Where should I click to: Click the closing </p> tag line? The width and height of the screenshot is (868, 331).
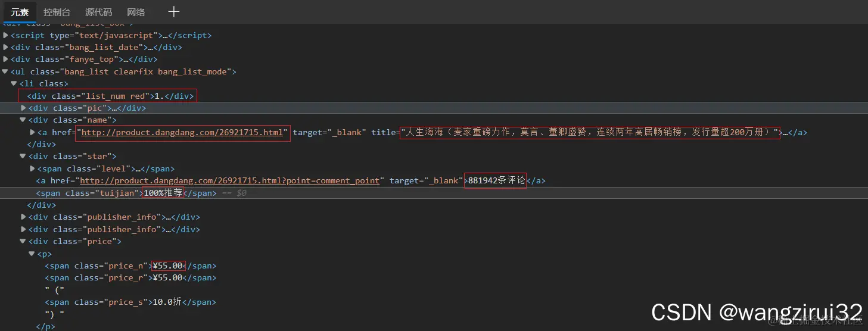45,326
